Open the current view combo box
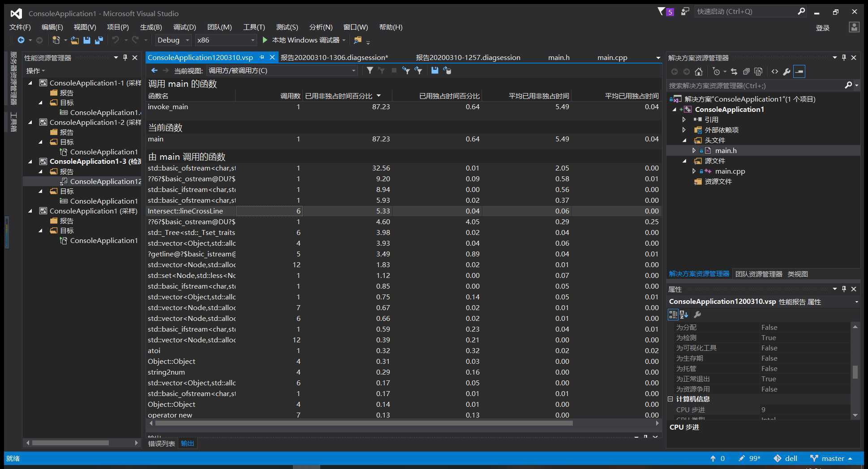The height and width of the screenshot is (469, 868). 282,70
